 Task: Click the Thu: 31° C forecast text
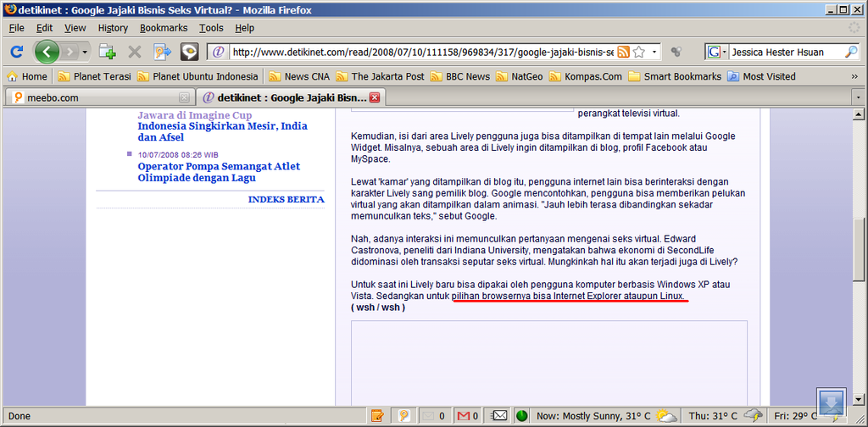[712, 416]
